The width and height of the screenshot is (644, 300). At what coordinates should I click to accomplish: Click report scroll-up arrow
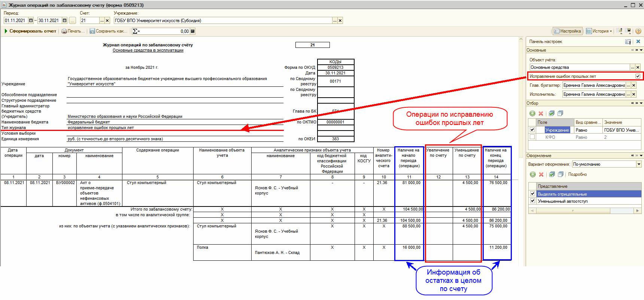[521, 39]
